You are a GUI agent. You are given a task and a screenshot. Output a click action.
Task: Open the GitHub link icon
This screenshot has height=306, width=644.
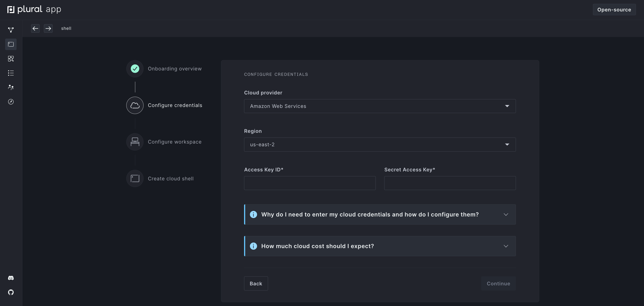tap(11, 292)
